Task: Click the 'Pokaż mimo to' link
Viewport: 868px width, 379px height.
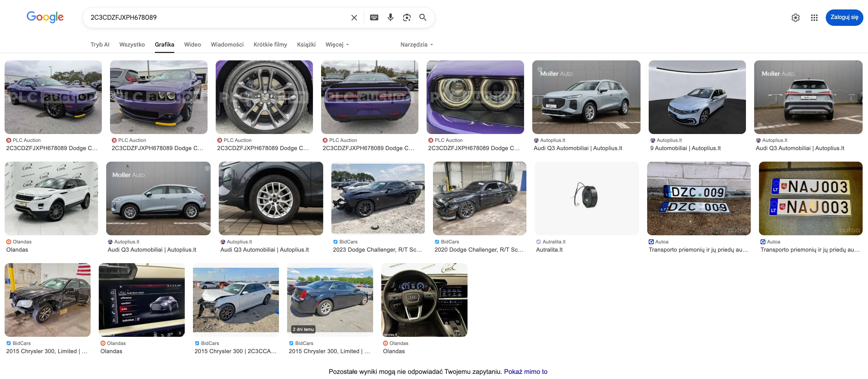Action: [525, 372]
